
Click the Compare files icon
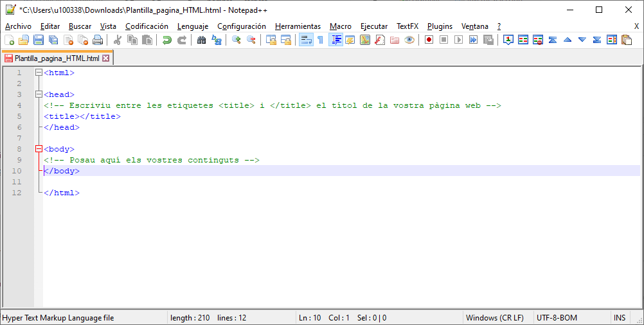tap(523, 40)
